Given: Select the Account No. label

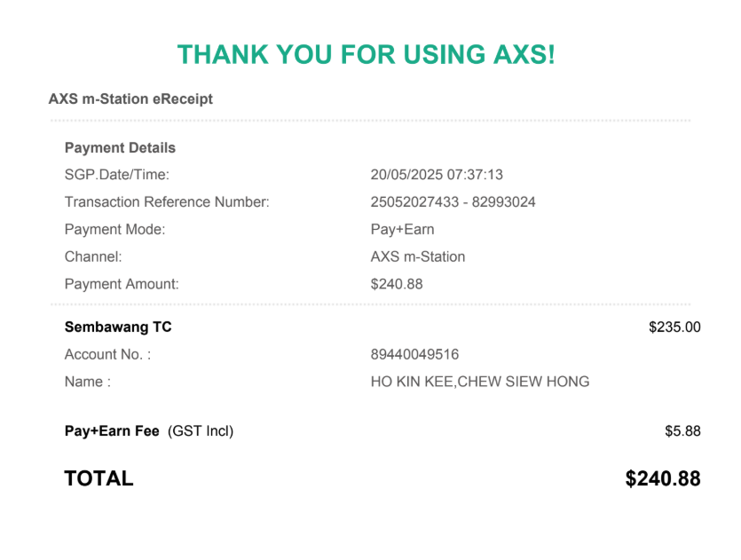Looking at the screenshot, I should pos(107,354).
